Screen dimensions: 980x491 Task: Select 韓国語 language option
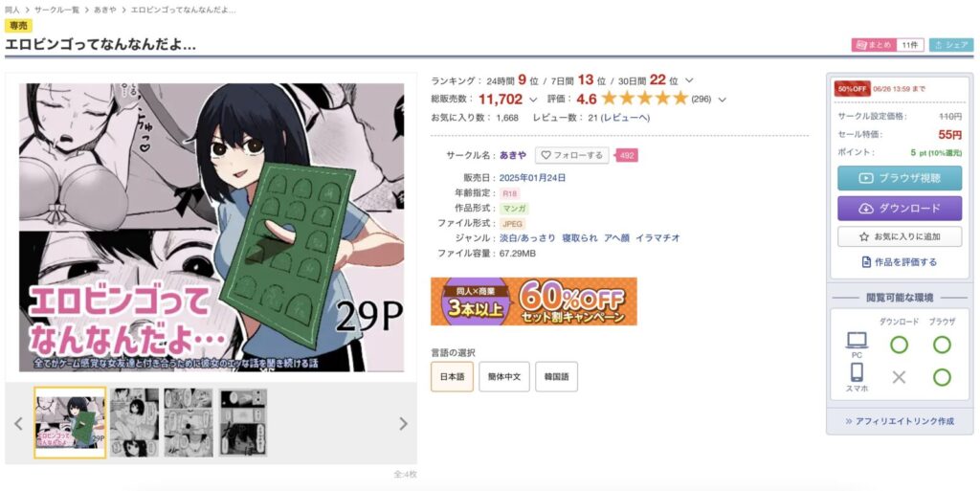click(556, 377)
